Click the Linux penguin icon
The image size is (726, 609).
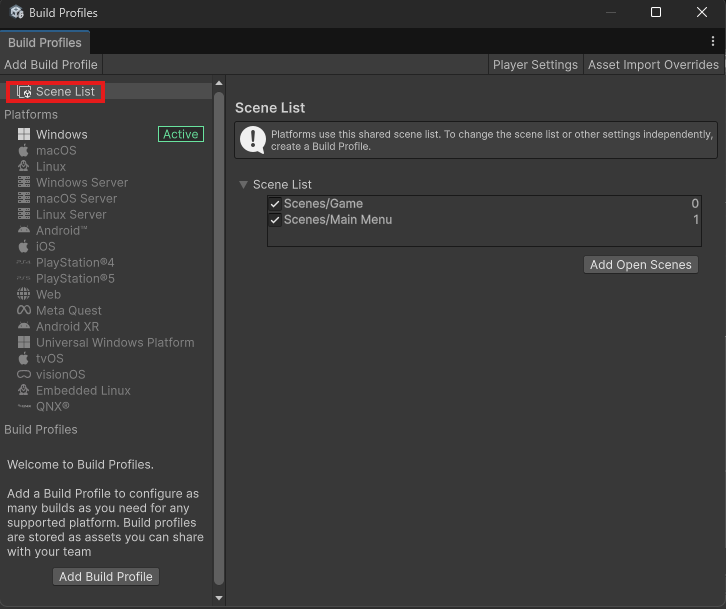(24, 166)
